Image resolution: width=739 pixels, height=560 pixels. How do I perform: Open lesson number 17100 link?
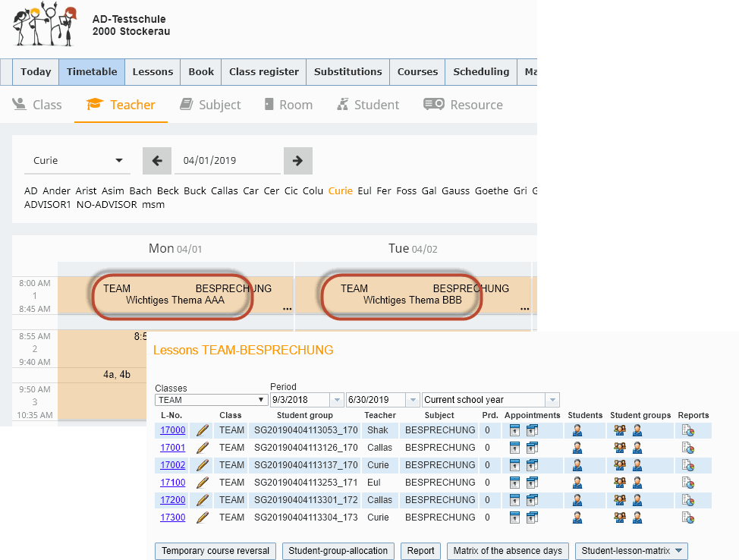(172, 483)
